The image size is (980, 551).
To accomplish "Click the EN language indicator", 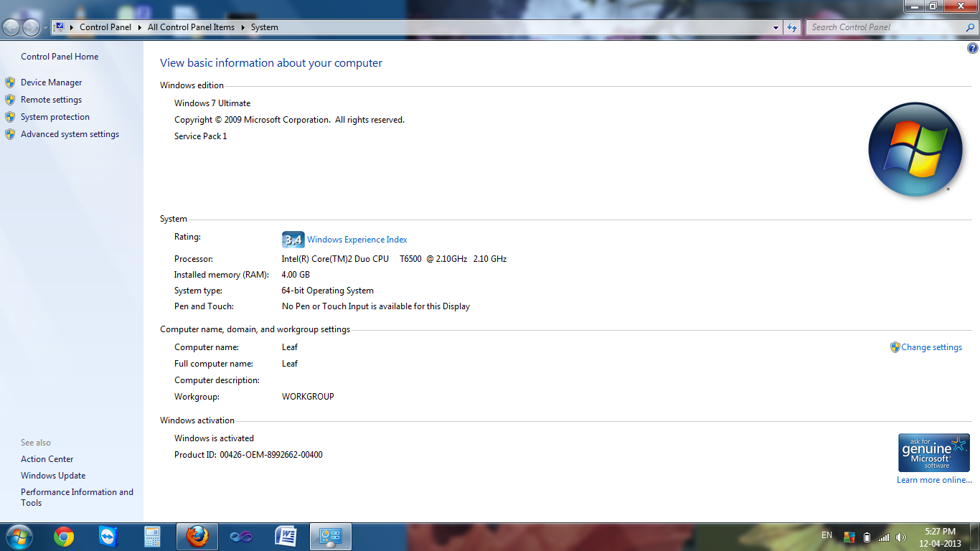I will click(826, 535).
